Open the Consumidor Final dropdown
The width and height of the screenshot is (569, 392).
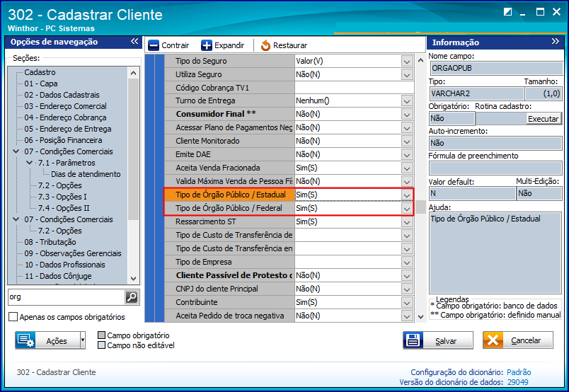click(407, 115)
